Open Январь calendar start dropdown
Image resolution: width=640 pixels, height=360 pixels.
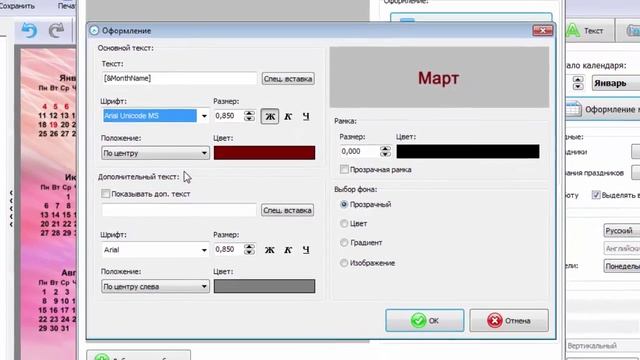(x=616, y=83)
